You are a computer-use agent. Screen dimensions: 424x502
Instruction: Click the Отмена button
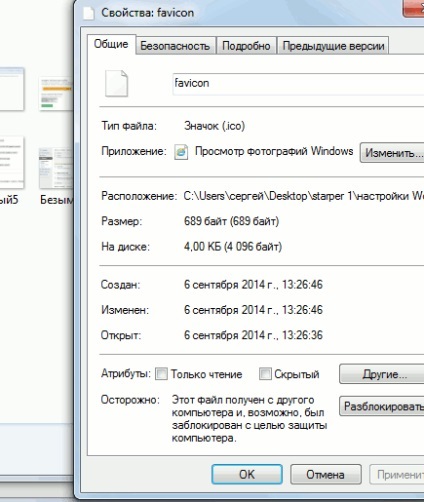[326, 474]
